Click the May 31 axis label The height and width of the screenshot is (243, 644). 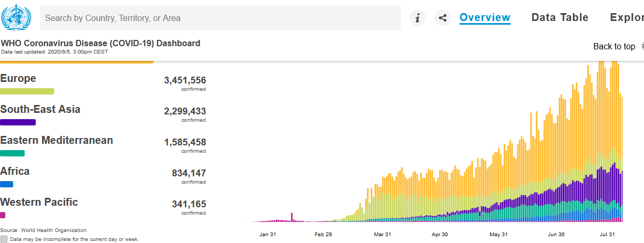pyautogui.click(x=498, y=234)
